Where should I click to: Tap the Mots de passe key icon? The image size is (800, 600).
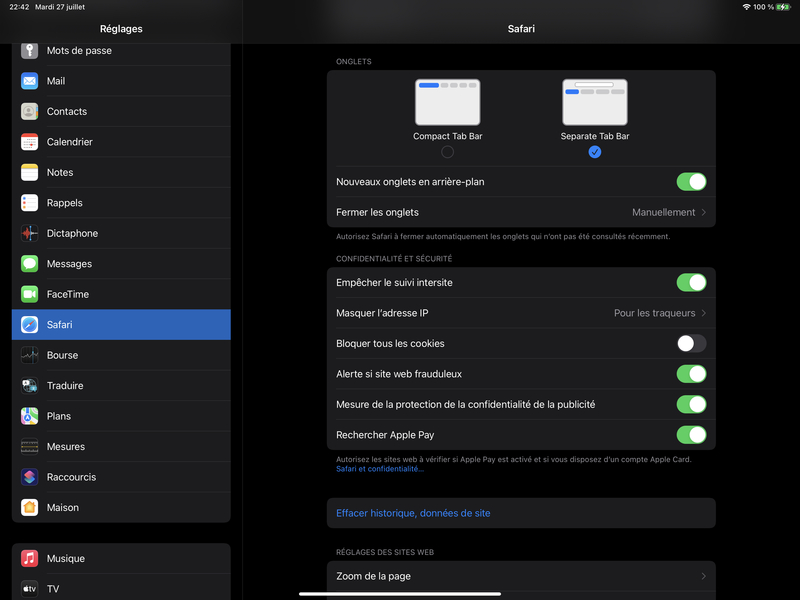coord(30,51)
